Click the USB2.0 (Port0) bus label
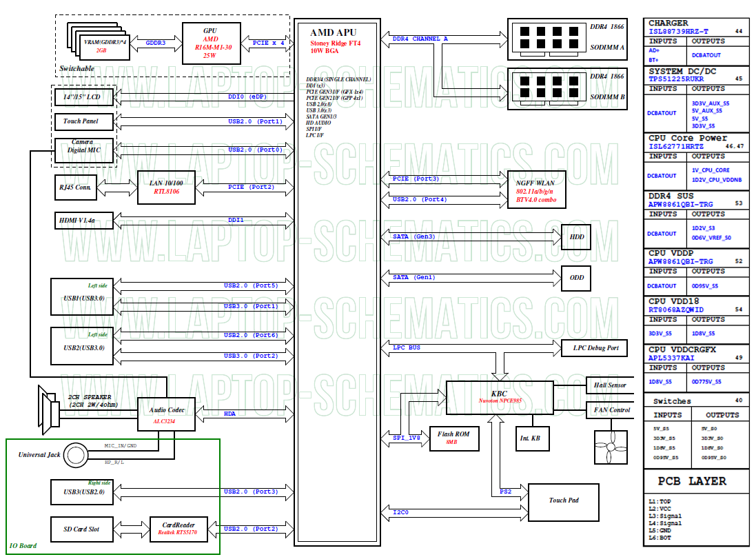 [256, 150]
